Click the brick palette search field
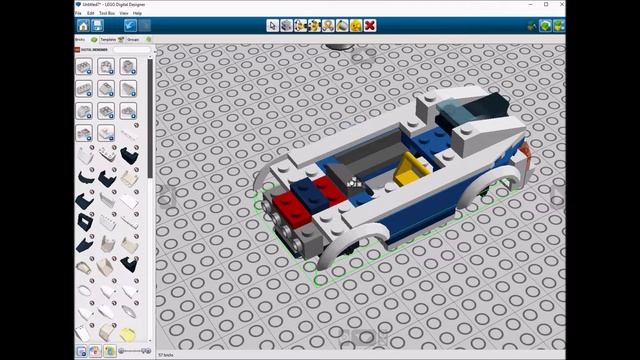This screenshot has width=640, height=360. pyautogui.click(x=132, y=50)
